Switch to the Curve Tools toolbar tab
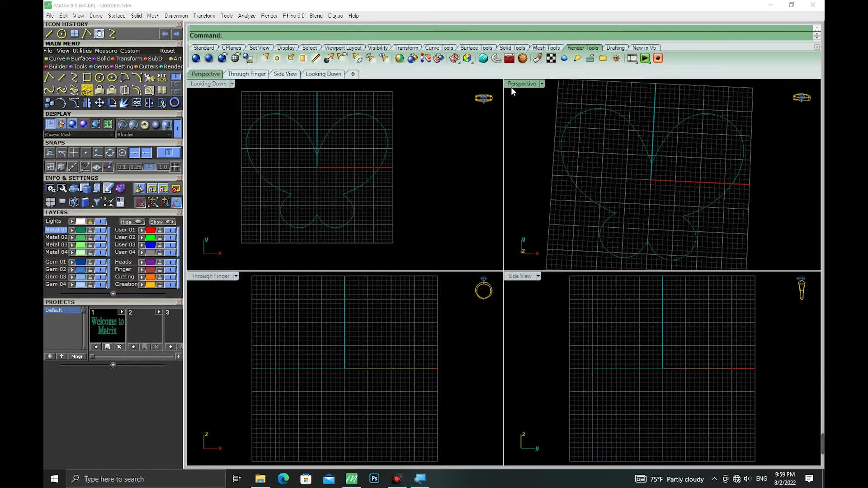 click(x=439, y=48)
